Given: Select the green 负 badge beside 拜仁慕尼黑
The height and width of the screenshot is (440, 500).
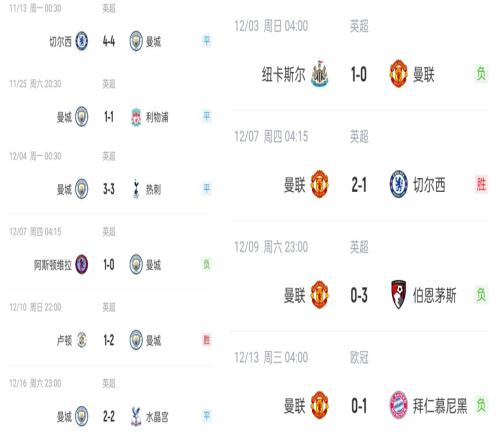Looking at the screenshot, I should [481, 405].
